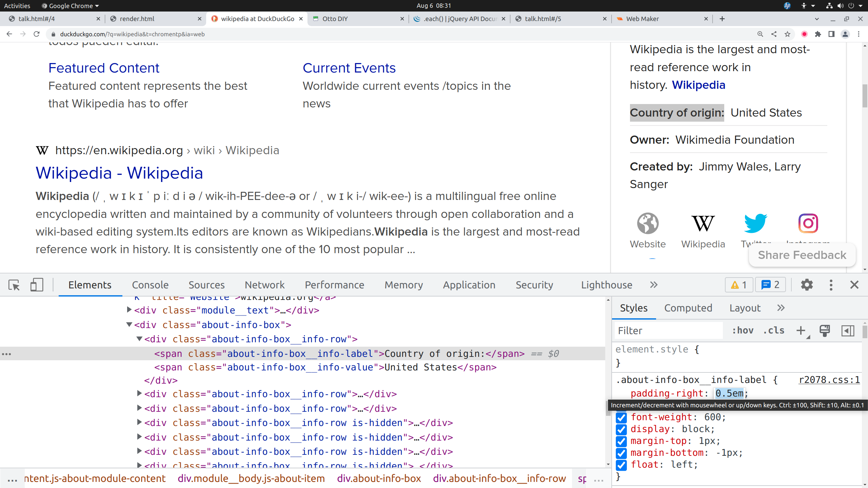The image size is (868, 488).
Task: Collapse the about-info-box div node
Action: tap(129, 325)
